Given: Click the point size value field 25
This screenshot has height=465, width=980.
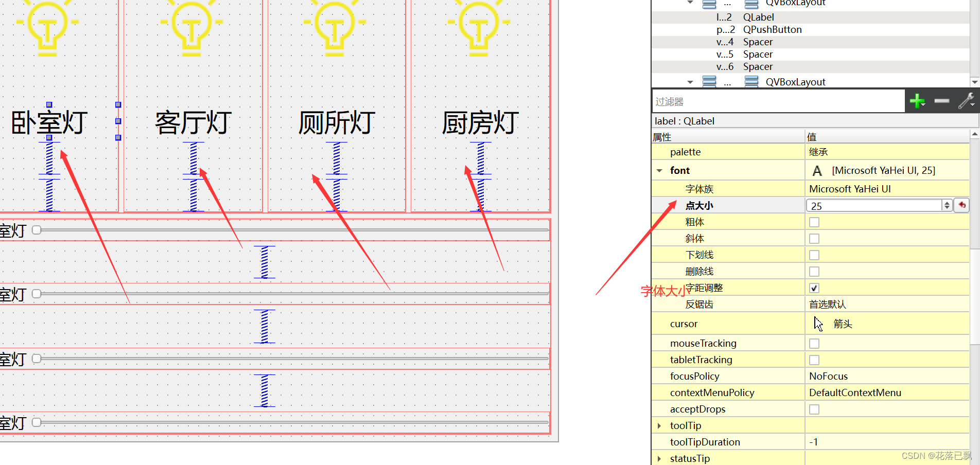Looking at the screenshot, I should (x=874, y=205).
